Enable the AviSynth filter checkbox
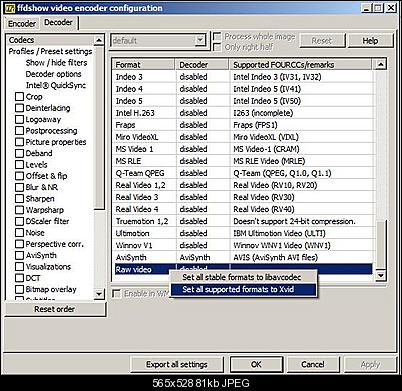The image size is (402, 391). tap(19, 255)
